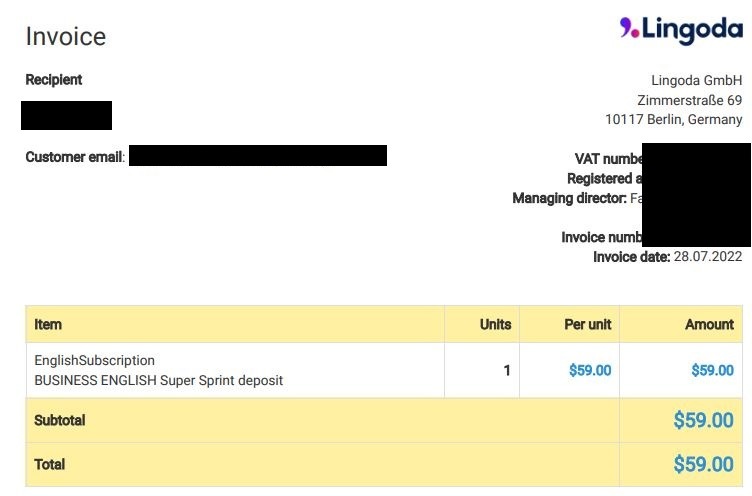Click the BUSINESS ENGLISH Super Sprint deposit text

[159, 380]
